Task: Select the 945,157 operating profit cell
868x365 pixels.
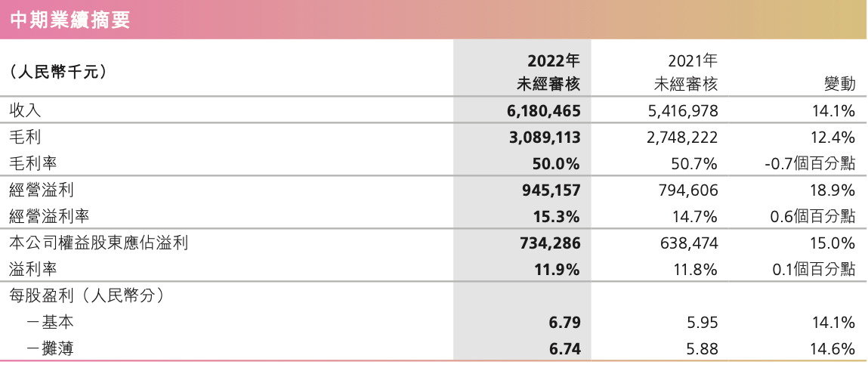Action: click(x=550, y=190)
